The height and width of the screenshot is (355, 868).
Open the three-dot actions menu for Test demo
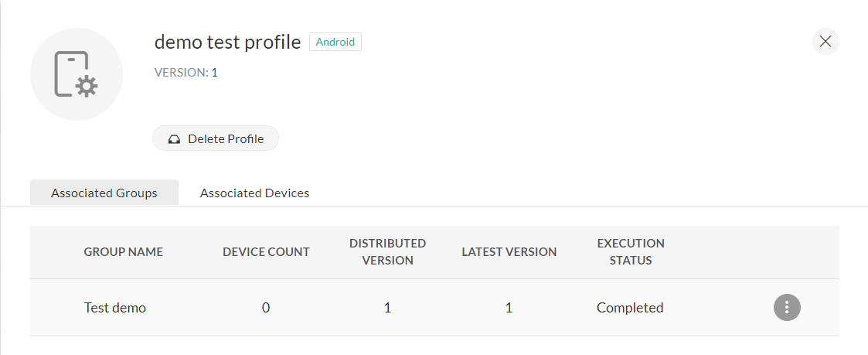(x=787, y=307)
